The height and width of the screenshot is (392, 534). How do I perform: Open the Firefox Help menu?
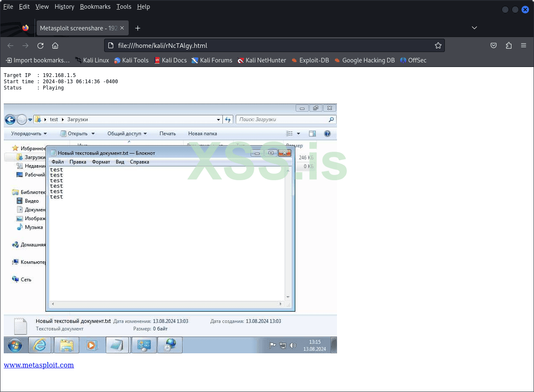(x=143, y=7)
